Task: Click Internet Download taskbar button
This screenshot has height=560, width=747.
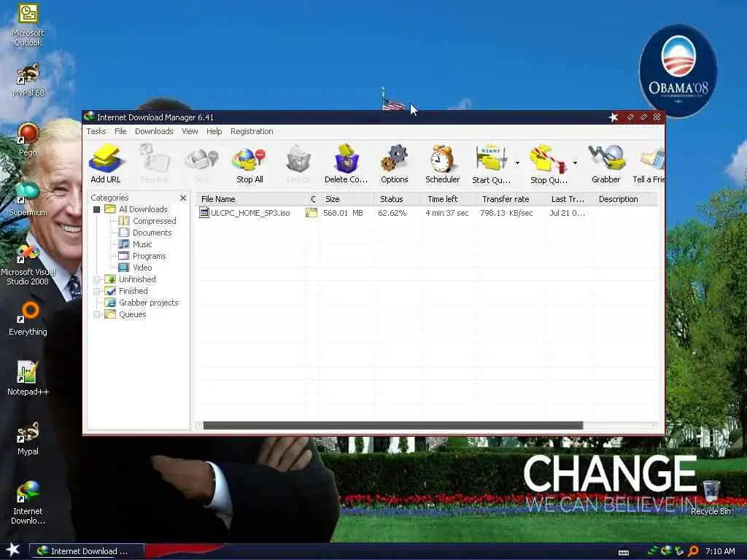Action: pos(86,551)
